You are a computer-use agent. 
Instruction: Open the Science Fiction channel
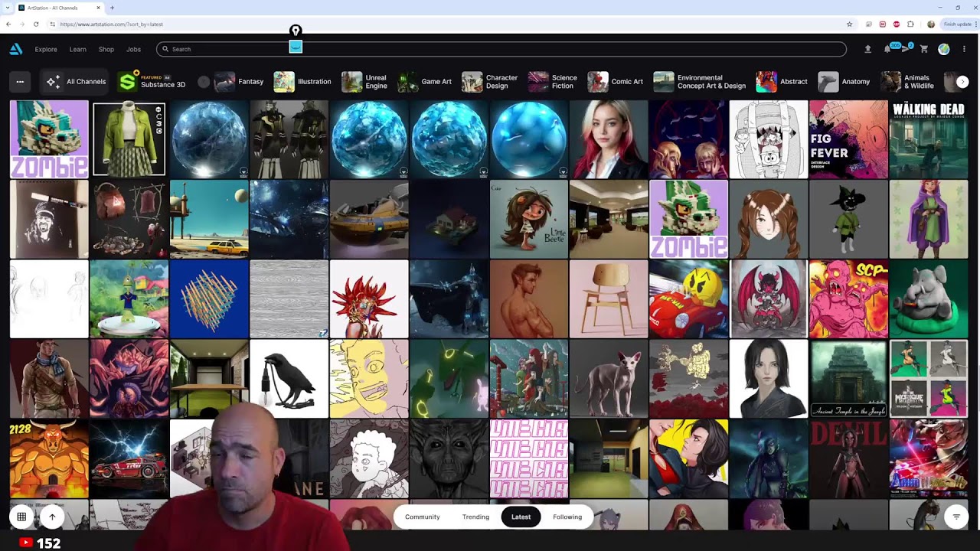click(553, 82)
